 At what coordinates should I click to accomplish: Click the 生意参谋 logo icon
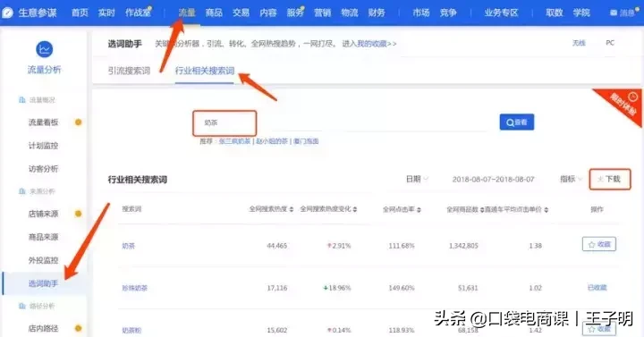click(7, 13)
